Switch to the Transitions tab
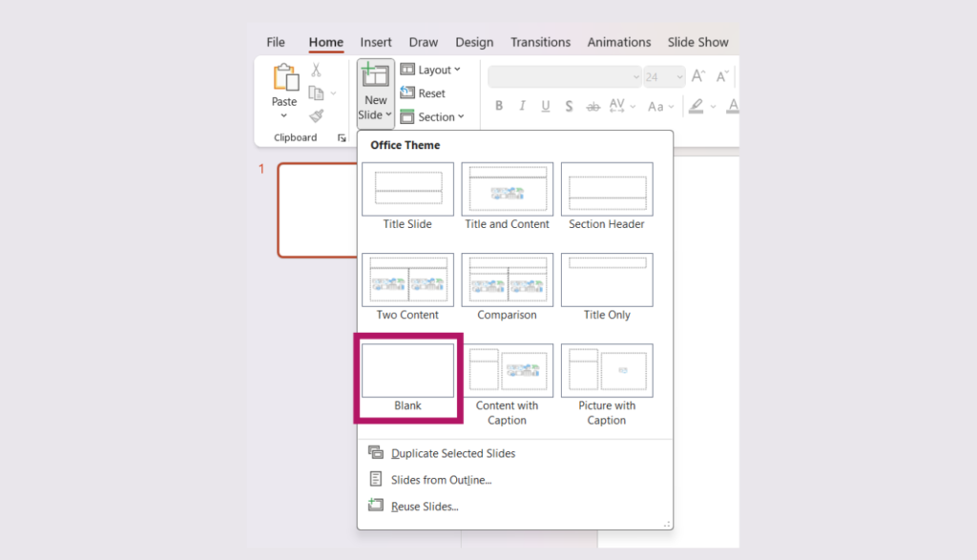Screen dimensions: 977x560 click(x=540, y=42)
